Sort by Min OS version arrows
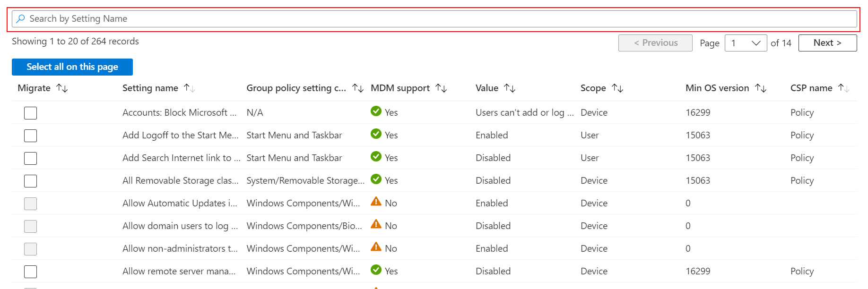Screen dimensions: 868x289 click(760, 88)
